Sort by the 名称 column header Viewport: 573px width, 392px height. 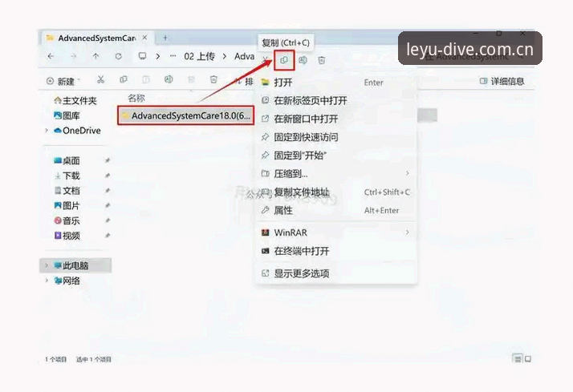tap(136, 98)
